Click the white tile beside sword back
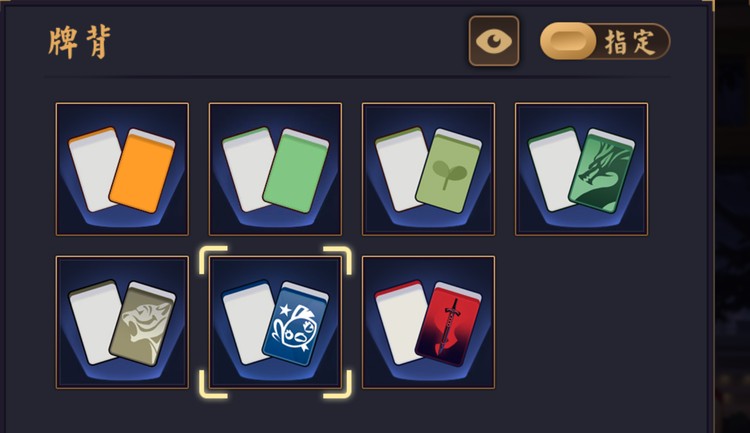750x433 pixels. [400, 322]
